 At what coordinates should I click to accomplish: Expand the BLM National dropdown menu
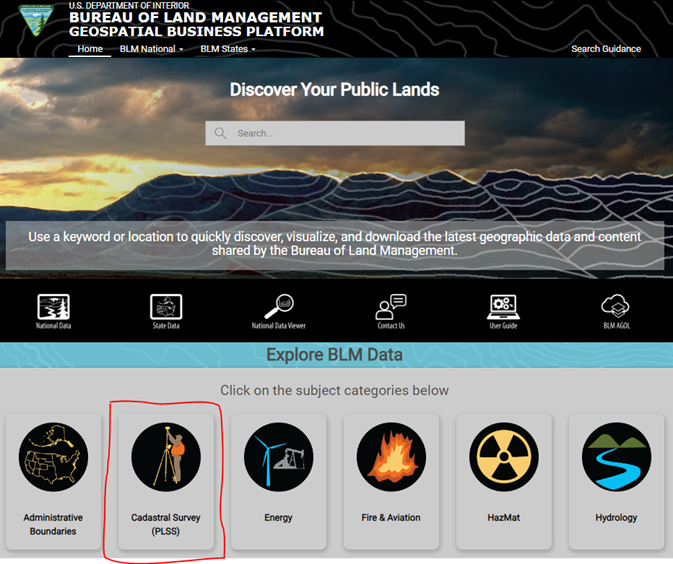pyautogui.click(x=152, y=49)
